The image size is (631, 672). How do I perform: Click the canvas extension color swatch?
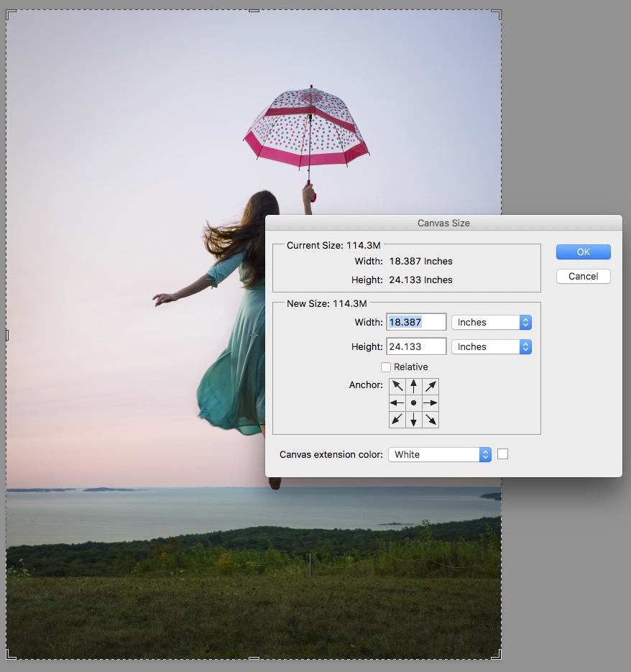point(503,454)
